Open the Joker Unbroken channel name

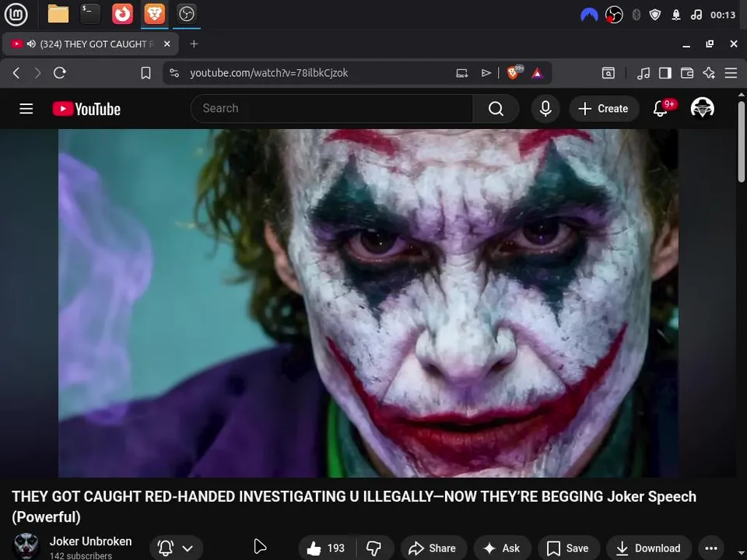click(x=90, y=541)
